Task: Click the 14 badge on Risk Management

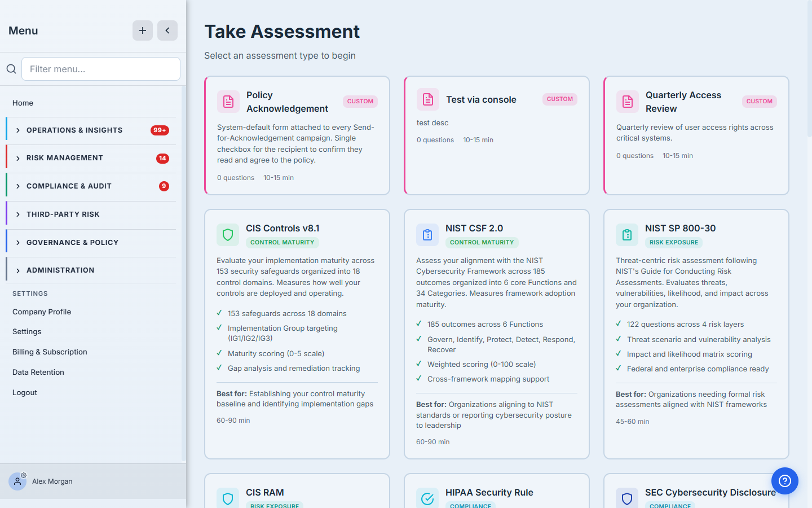Action: (x=162, y=159)
